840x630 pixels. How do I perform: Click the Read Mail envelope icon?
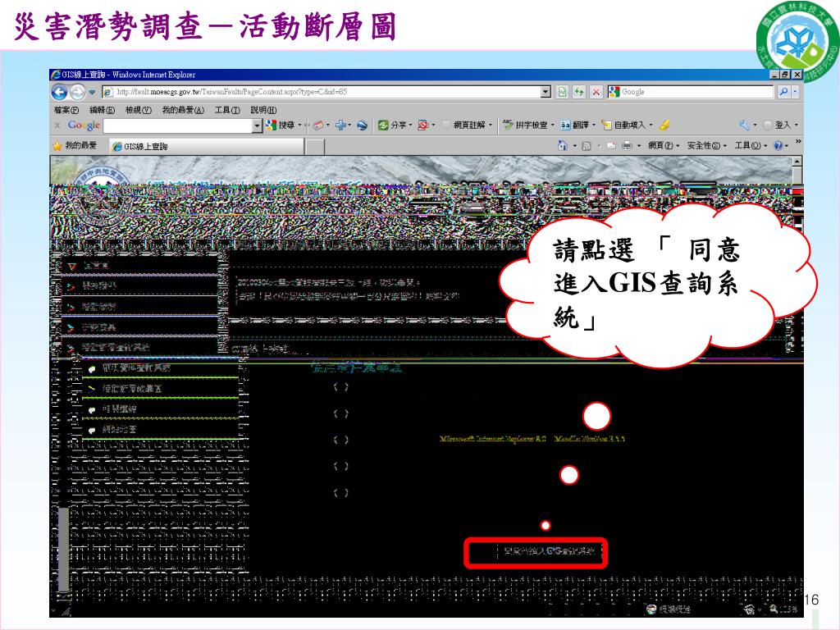pyautogui.click(x=610, y=146)
